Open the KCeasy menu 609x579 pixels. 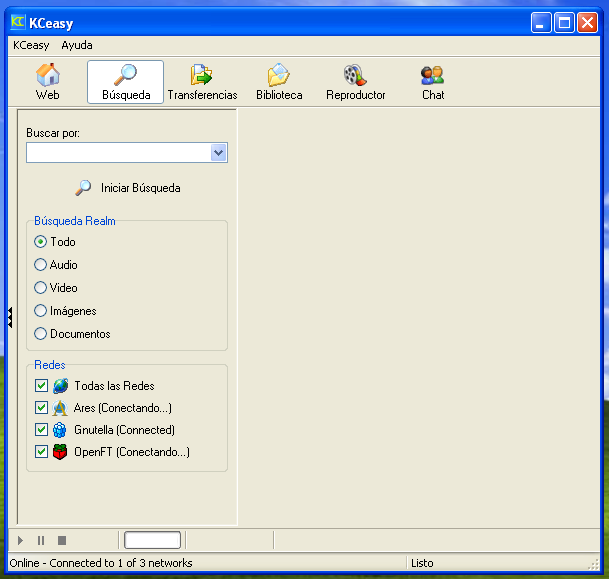(31, 45)
